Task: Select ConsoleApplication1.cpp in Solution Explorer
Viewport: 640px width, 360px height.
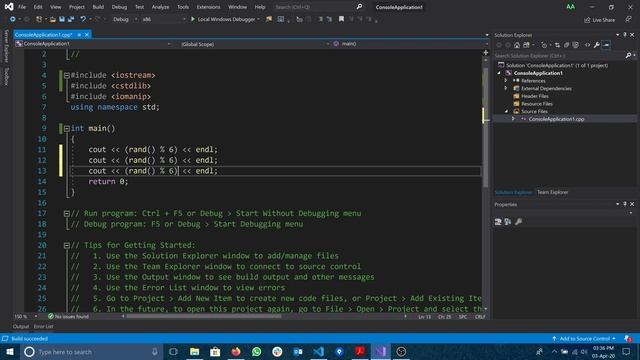Action: pos(556,119)
